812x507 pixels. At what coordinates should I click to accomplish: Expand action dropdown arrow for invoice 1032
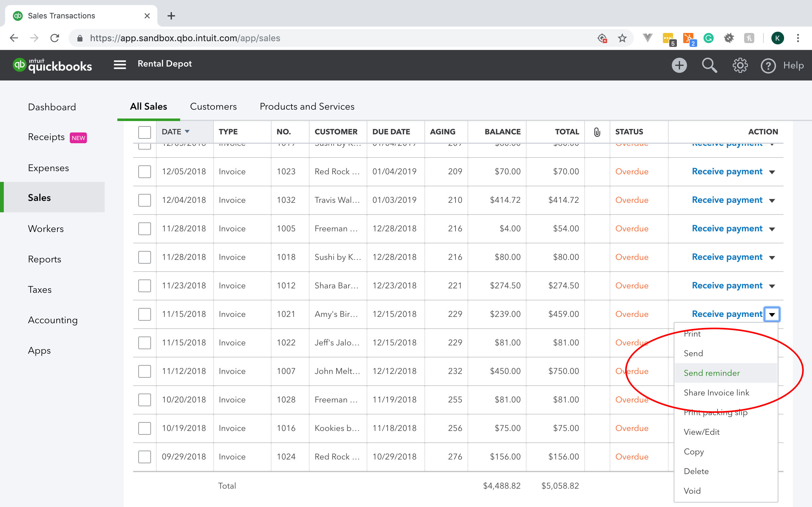(x=772, y=201)
